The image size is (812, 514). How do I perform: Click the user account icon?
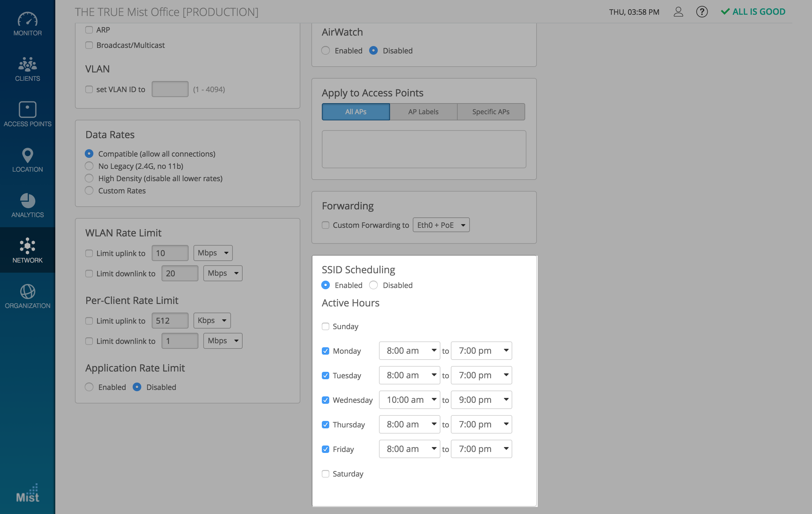pyautogui.click(x=678, y=12)
